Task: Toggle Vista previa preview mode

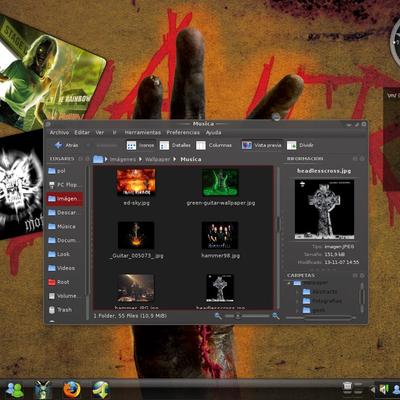Action: tap(262, 145)
